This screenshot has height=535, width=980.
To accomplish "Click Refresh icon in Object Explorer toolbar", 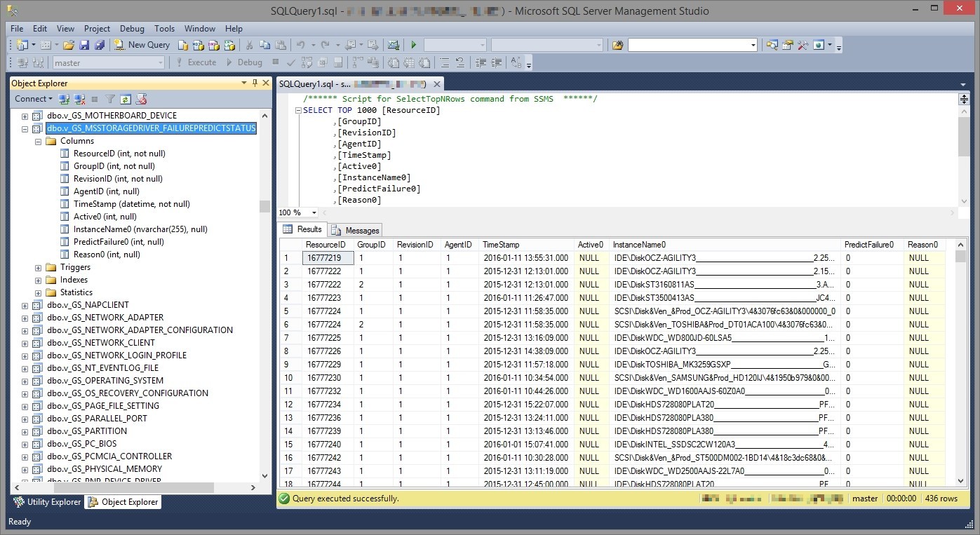I will point(126,99).
